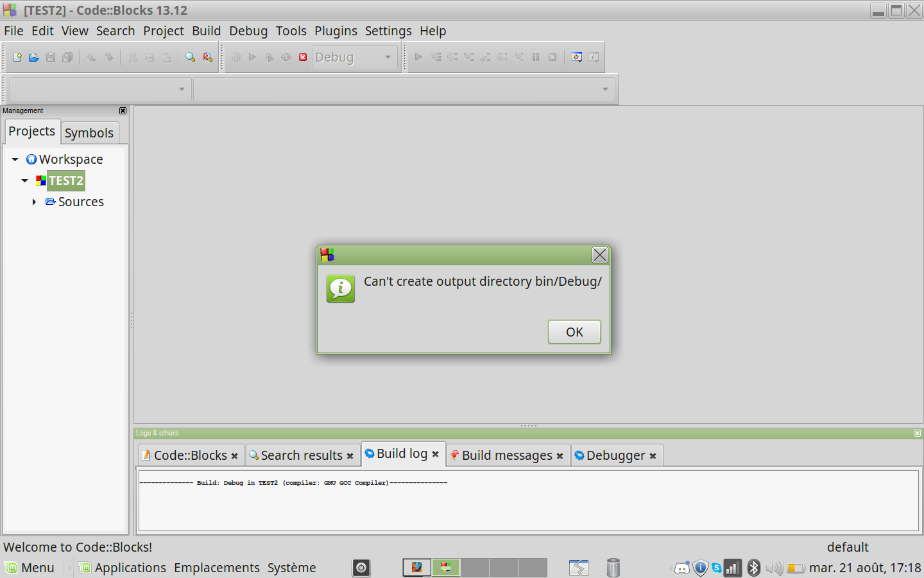Image resolution: width=924 pixels, height=578 pixels.
Task: Click the Paste clipboard icon
Action: pos(166,57)
